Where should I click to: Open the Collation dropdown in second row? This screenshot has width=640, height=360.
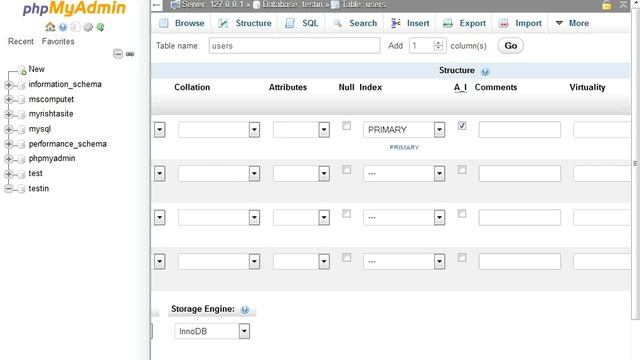click(219, 173)
